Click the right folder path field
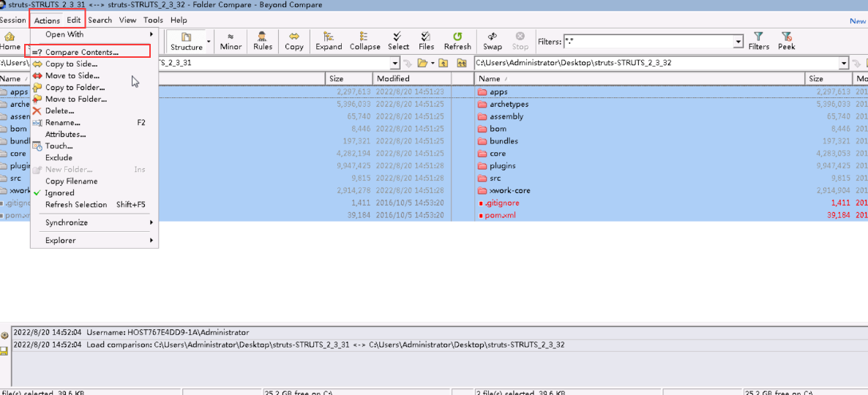Viewport: 868px width, 395px height. pyautogui.click(x=656, y=63)
